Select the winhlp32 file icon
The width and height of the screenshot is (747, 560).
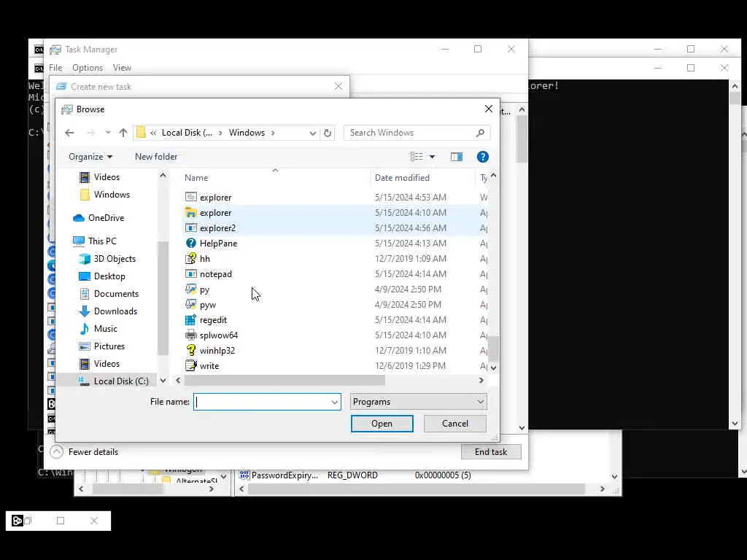pos(190,351)
